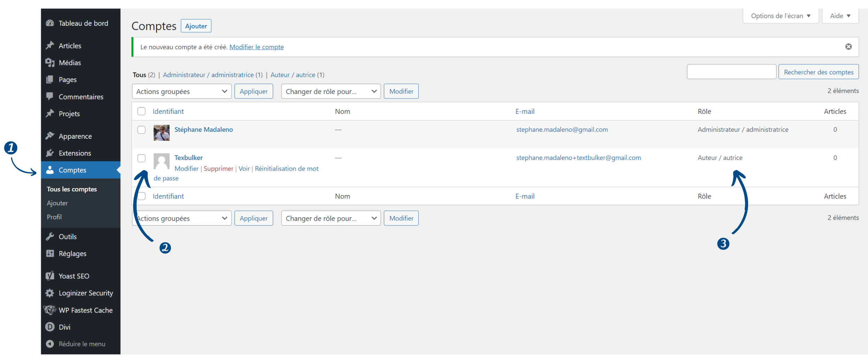This screenshot has width=868, height=363.
Task: Select the select-all checkbox above Identifiant
Action: 142,111
